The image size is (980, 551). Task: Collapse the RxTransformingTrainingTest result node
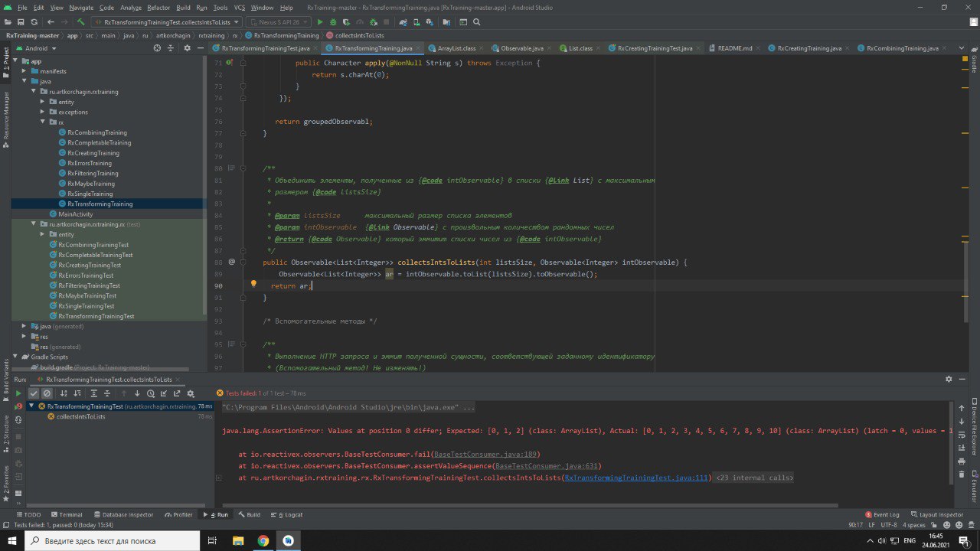[x=31, y=406]
